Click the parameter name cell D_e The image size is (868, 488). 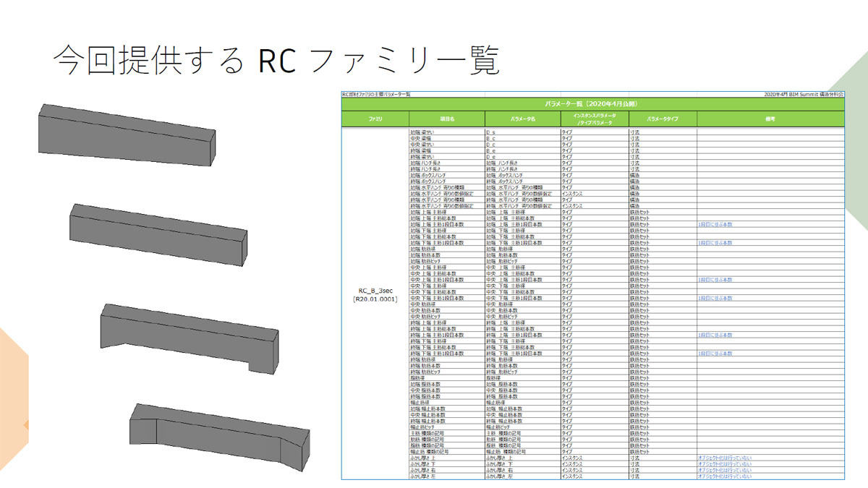pos(522,156)
